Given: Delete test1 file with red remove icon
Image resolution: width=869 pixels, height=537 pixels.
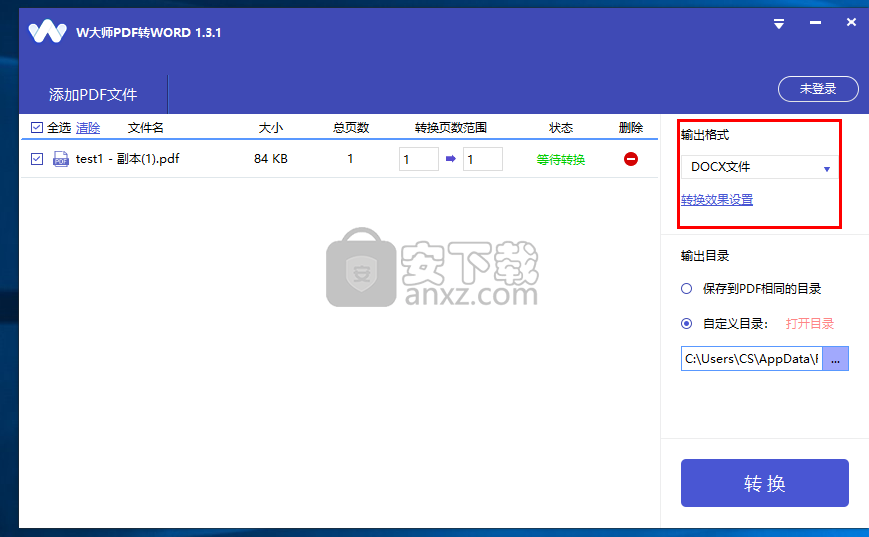Looking at the screenshot, I should tap(631, 159).
